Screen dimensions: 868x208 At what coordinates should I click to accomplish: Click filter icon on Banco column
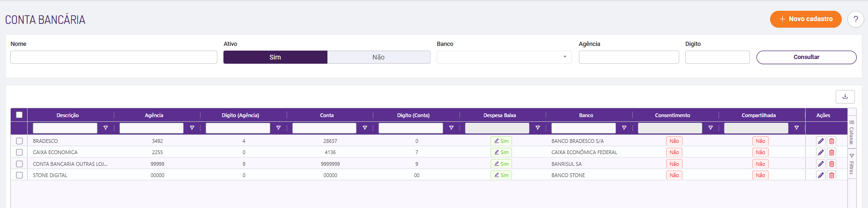coord(624,128)
